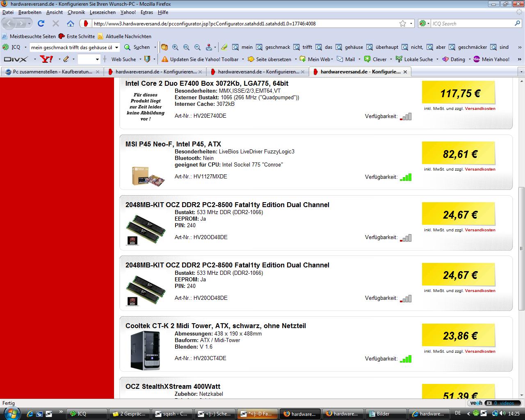
Task: Open the Ansicht menu
Action: point(55,12)
